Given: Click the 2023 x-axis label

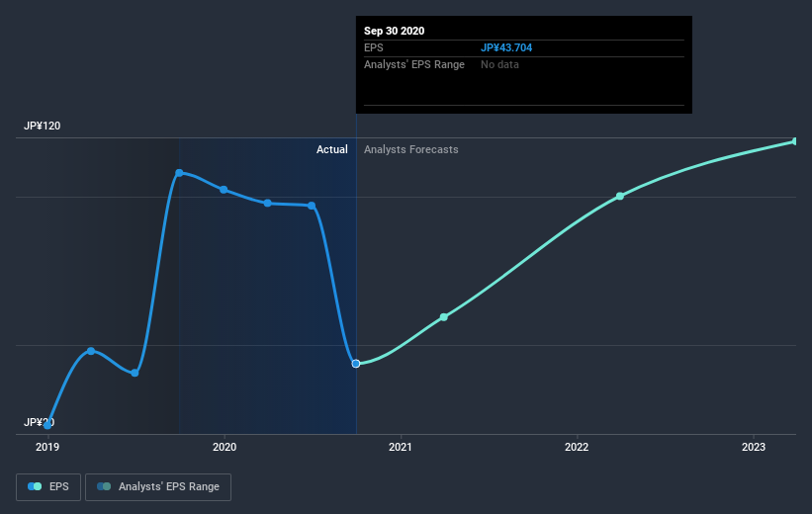Looking at the screenshot, I should click(753, 447).
